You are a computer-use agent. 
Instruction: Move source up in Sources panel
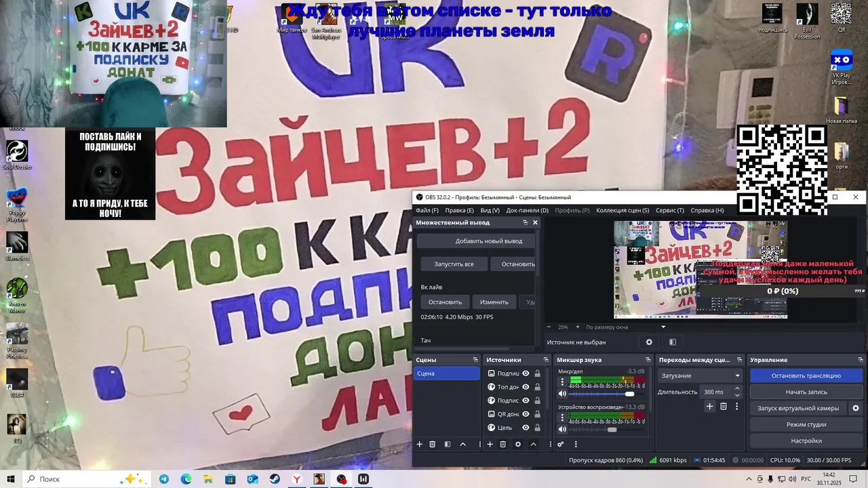click(x=534, y=445)
